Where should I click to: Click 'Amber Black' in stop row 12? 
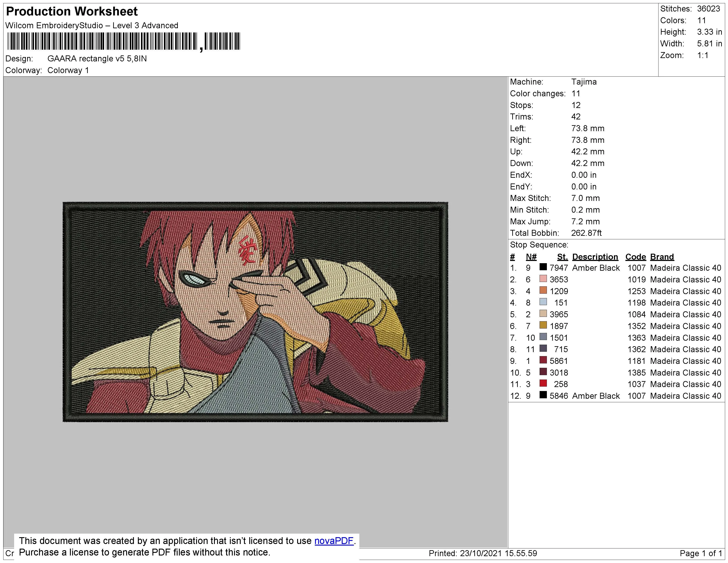click(596, 396)
